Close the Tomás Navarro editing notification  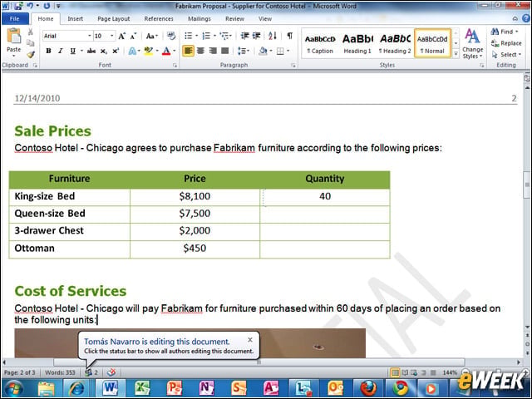pos(250,340)
